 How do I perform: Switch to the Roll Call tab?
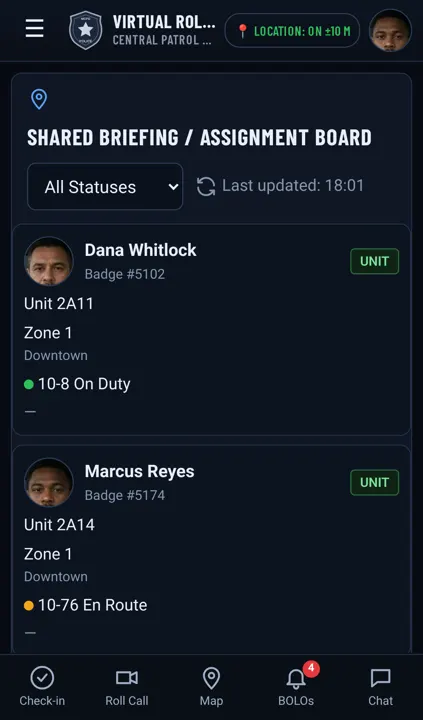pos(127,687)
